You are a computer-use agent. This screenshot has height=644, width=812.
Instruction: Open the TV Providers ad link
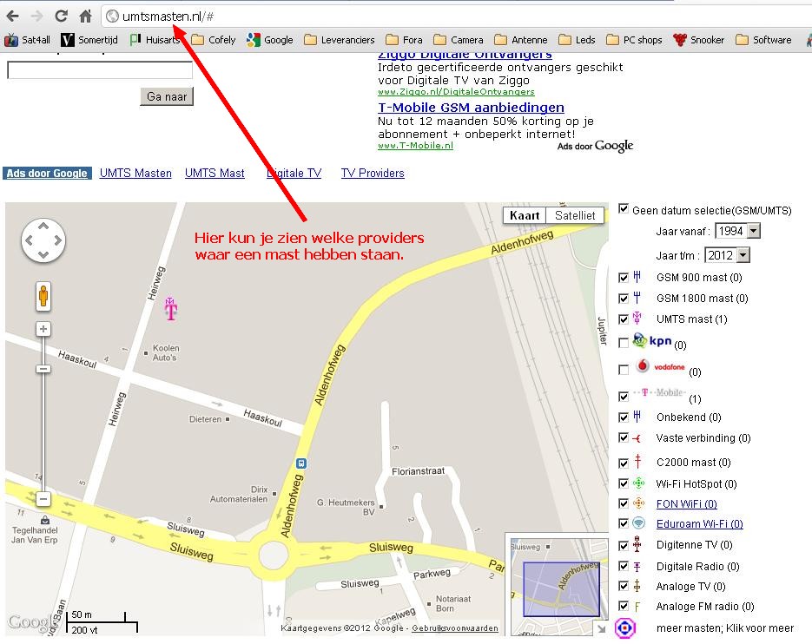[373, 174]
